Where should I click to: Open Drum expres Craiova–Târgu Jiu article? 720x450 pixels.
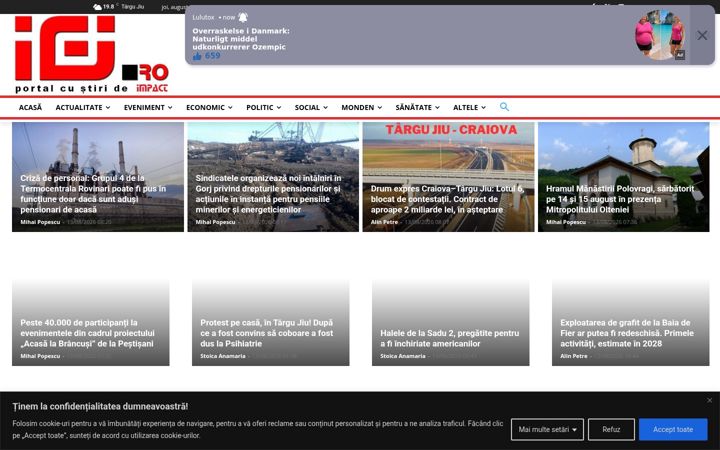coord(447,199)
